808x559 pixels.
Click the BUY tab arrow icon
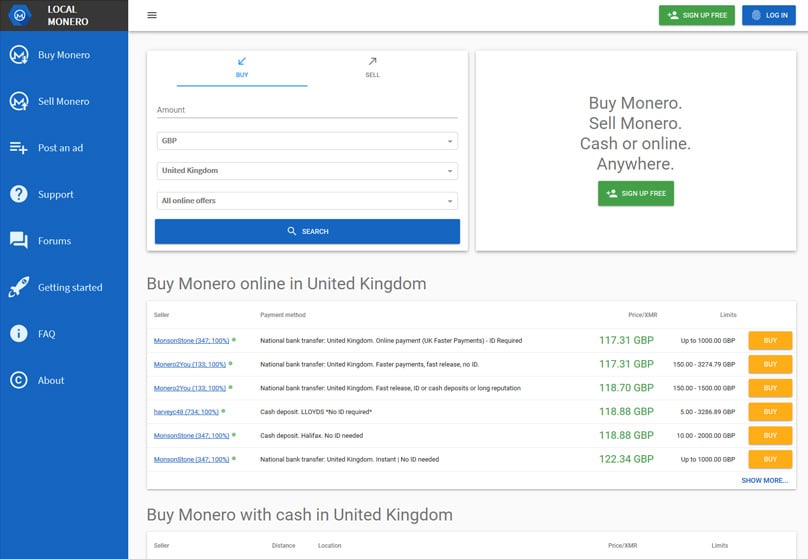point(242,61)
